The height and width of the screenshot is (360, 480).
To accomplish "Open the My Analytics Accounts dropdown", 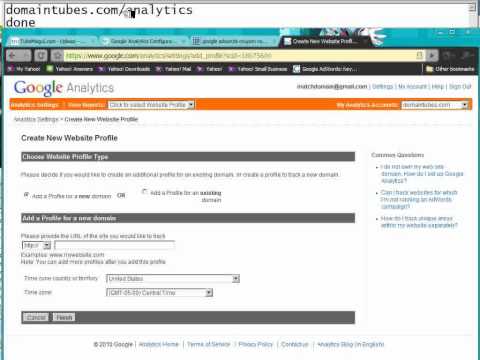I will pyautogui.click(x=435, y=105).
